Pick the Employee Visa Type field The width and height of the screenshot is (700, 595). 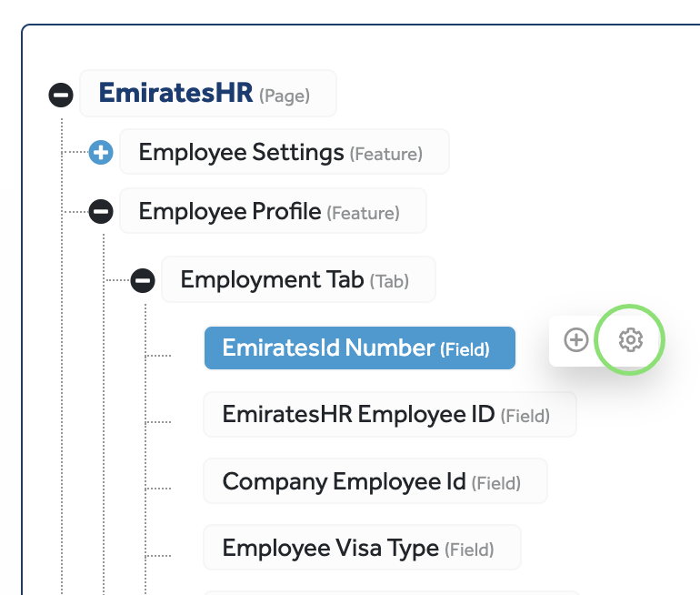pos(330,548)
